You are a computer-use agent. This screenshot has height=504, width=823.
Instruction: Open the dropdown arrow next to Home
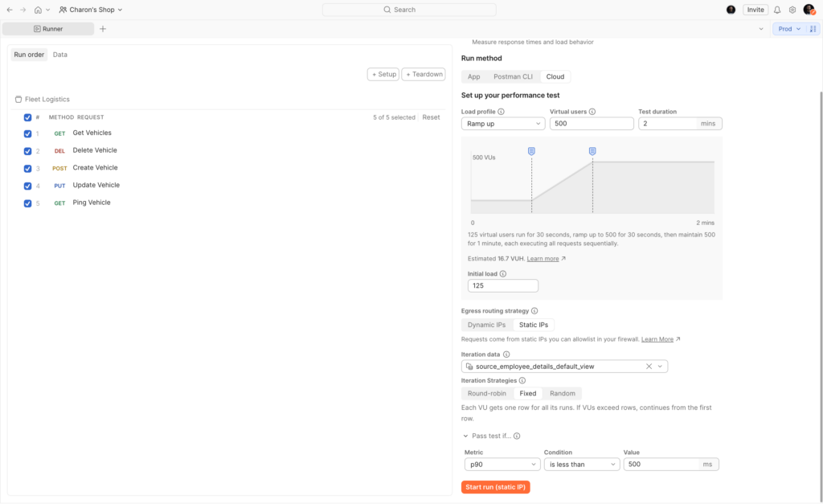tap(47, 10)
